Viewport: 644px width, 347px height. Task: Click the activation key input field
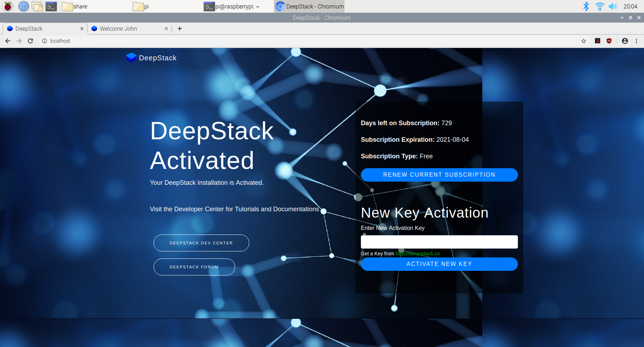tap(439, 242)
